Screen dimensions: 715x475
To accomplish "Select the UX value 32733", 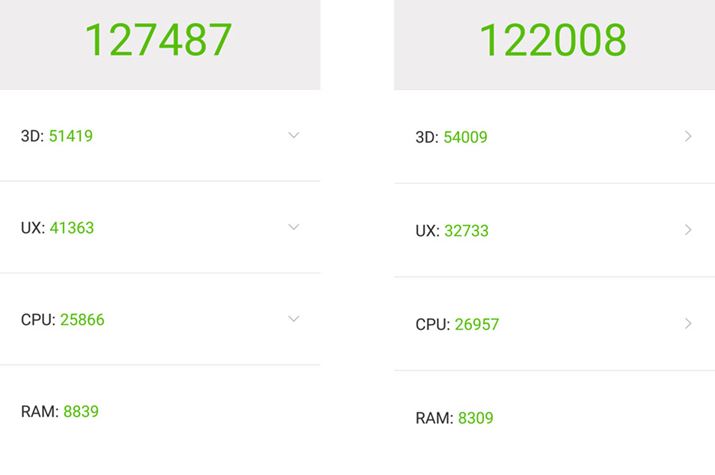I will 467,231.
